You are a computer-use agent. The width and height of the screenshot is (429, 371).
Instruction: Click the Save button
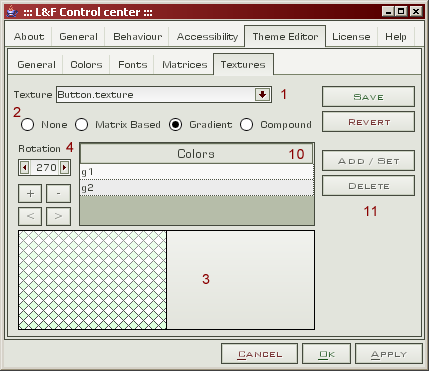click(x=368, y=97)
